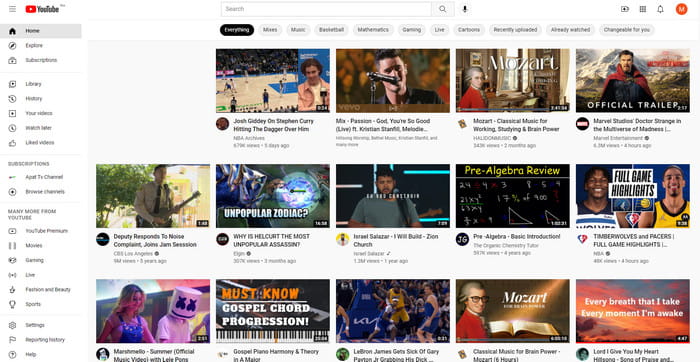Select the Cartoons filter chip

tap(469, 30)
